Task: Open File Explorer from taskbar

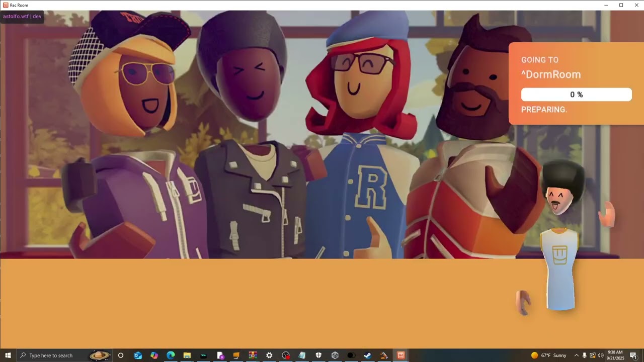Action: click(187, 355)
